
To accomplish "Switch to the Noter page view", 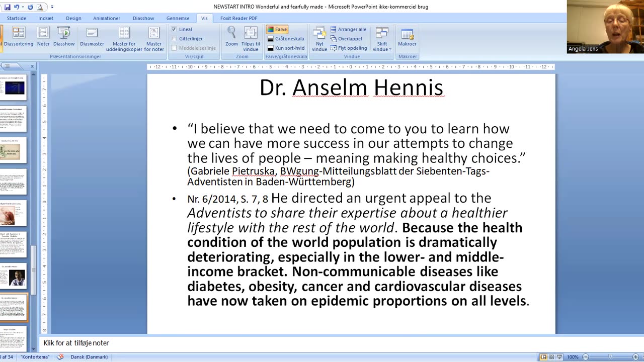I will click(43, 37).
